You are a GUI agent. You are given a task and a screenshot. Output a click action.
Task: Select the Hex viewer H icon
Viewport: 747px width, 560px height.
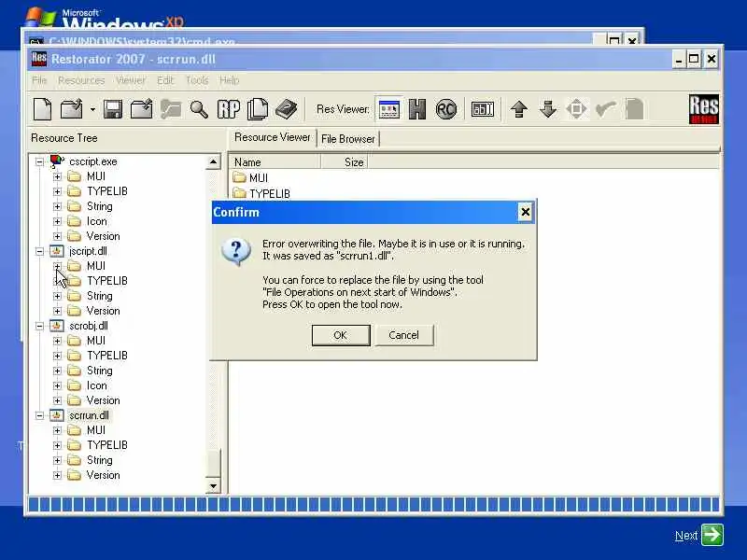[417, 109]
